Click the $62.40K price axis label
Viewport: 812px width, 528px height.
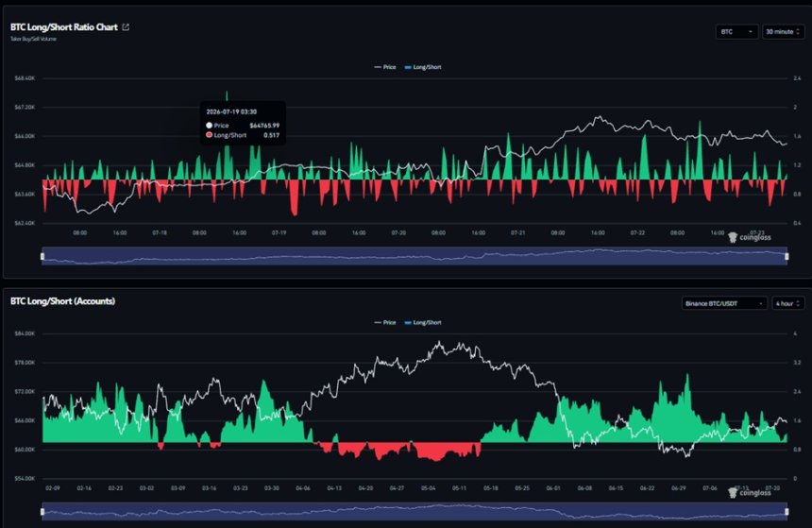click(x=25, y=223)
